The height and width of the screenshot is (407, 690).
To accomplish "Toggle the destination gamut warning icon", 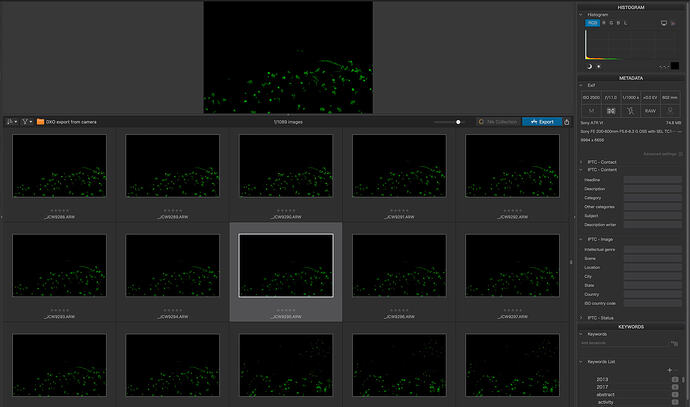I will tap(673, 23).
